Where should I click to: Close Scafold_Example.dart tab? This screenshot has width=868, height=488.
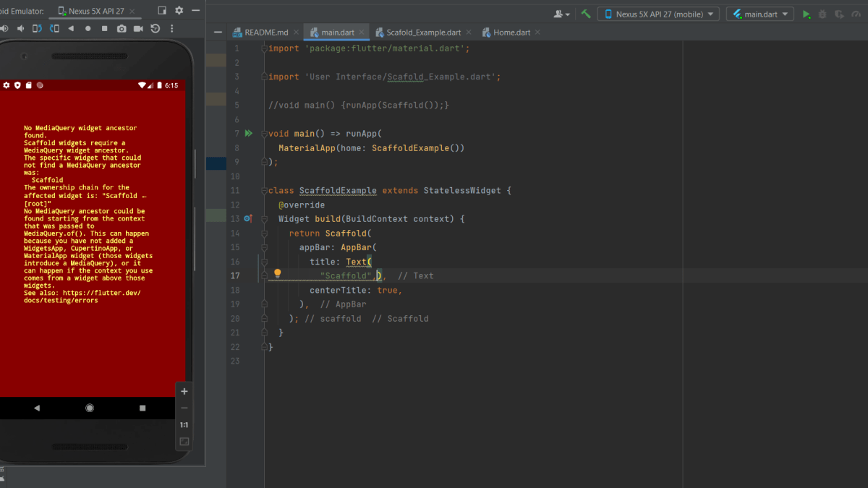click(469, 33)
